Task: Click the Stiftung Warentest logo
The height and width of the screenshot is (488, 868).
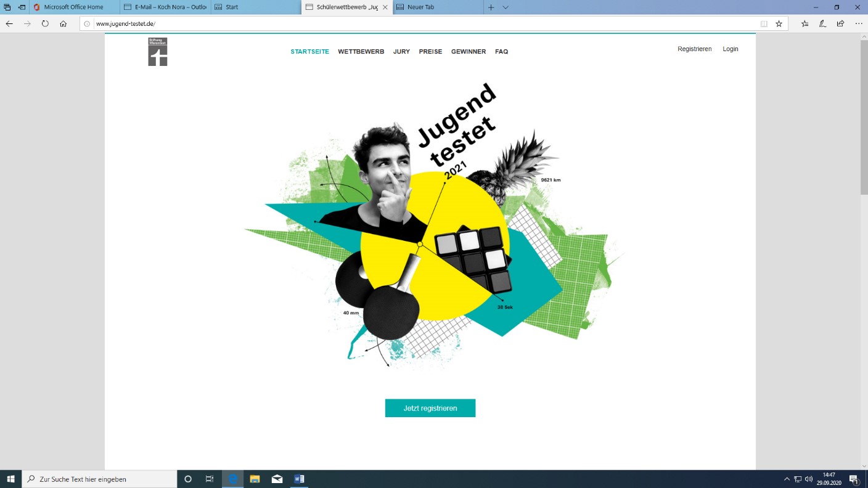Action: pos(158,52)
